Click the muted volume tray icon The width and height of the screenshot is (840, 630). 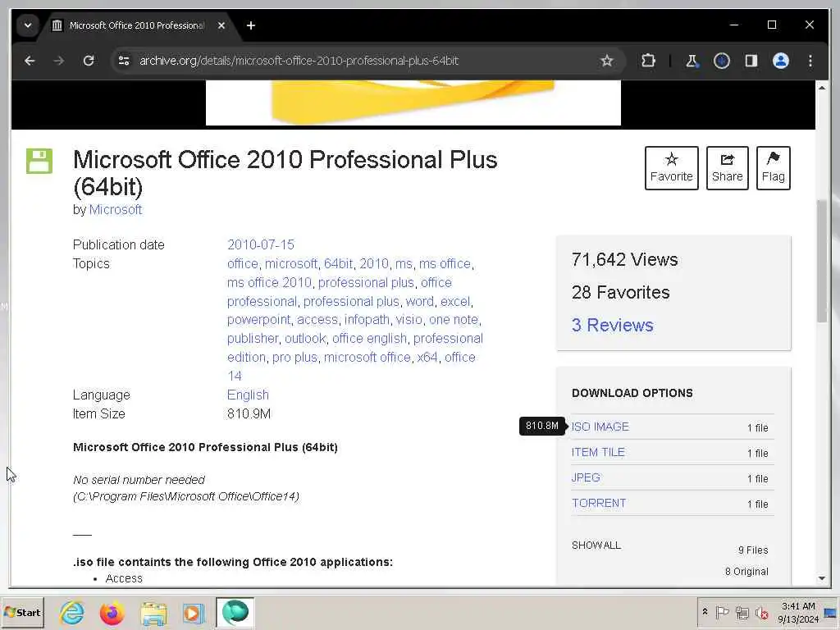pos(761,612)
